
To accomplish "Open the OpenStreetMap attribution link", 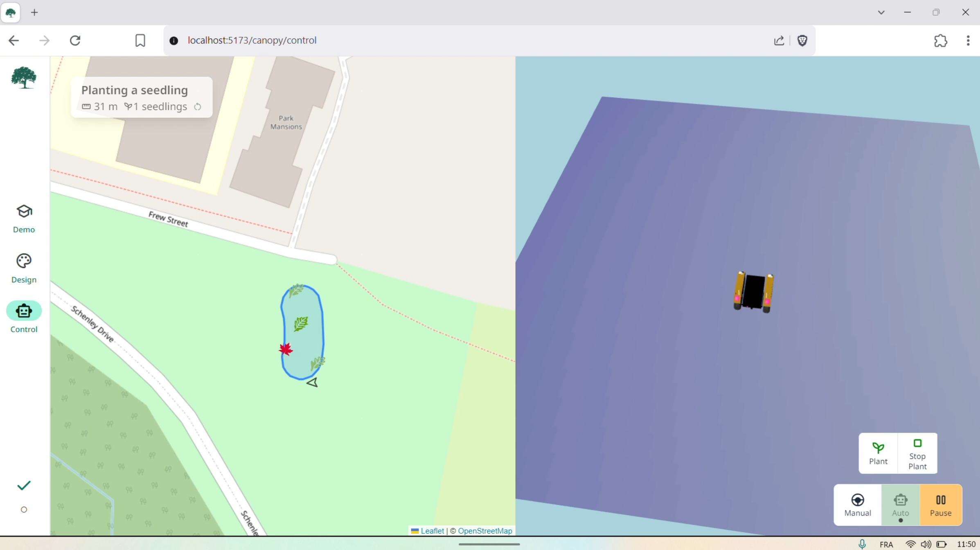I will coord(485,530).
